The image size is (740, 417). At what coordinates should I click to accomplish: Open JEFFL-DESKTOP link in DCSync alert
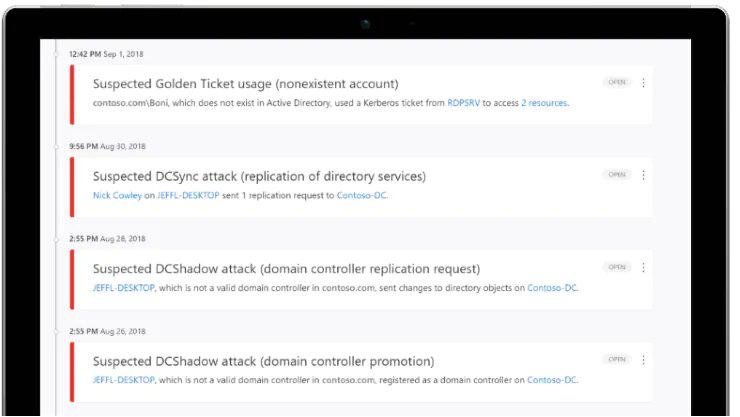pos(188,195)
